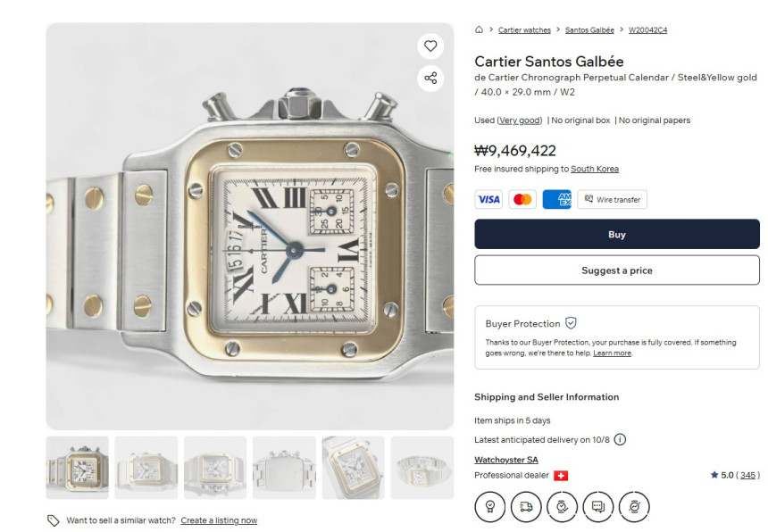Click the Buyer Protection shield icon
The image size is (768, 532).
571,323
